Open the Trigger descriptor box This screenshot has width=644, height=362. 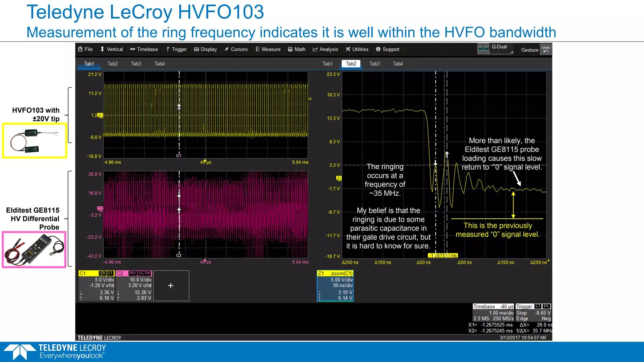pyautogui.click(x=534, y=312)
